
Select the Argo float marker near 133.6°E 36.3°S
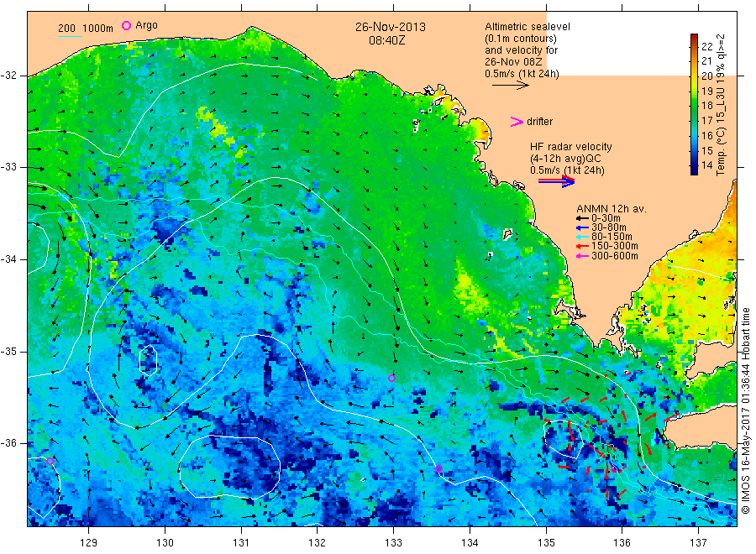click(x=438, y=468)
